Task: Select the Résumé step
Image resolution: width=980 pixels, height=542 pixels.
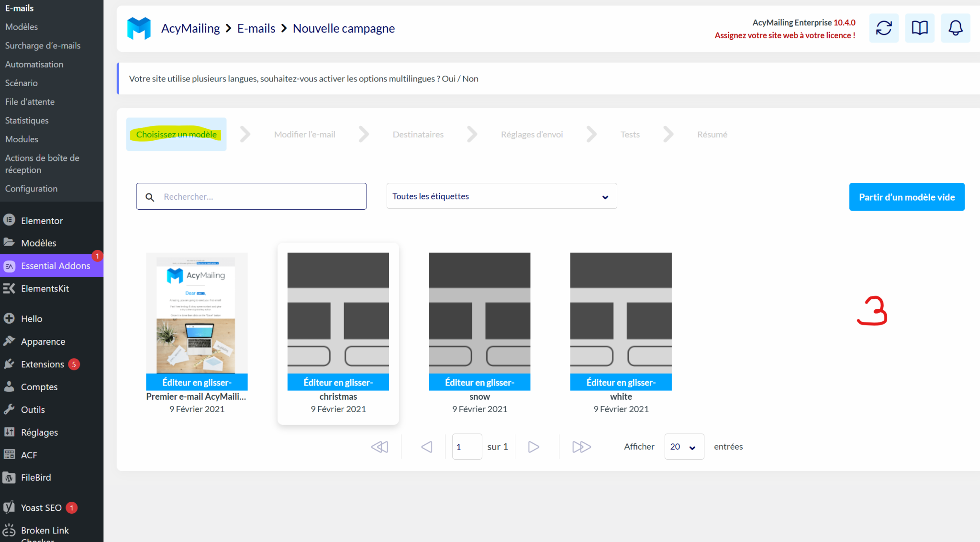Action: 712,135
